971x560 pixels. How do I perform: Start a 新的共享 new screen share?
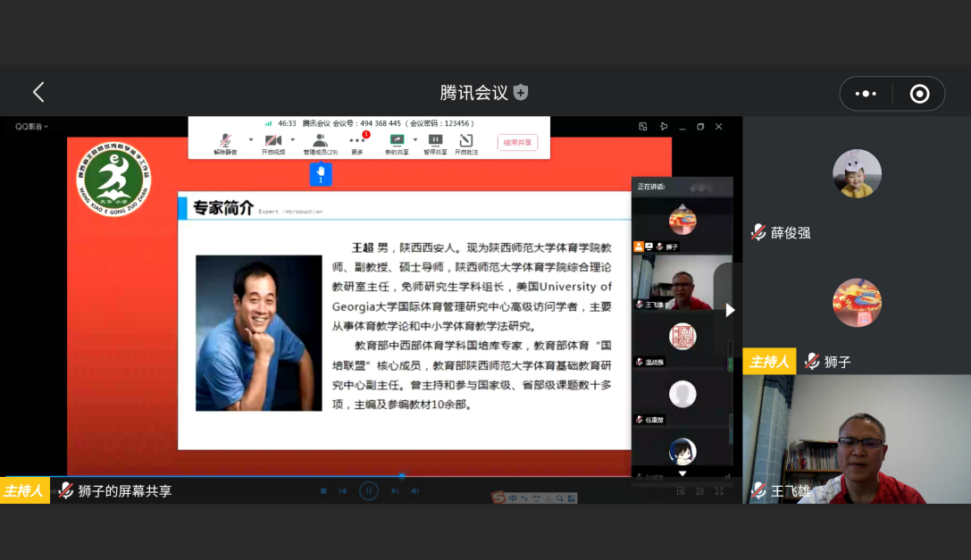click(397, 144)
